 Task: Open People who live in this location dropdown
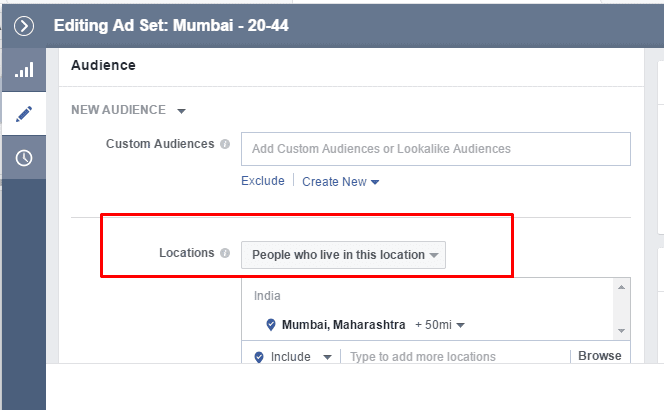point(343,255)
